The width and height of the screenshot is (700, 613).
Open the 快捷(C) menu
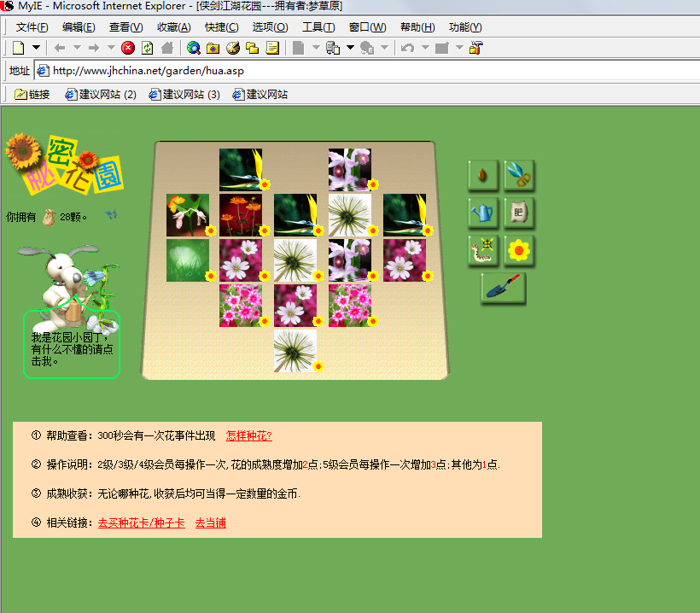click(221, 27)
